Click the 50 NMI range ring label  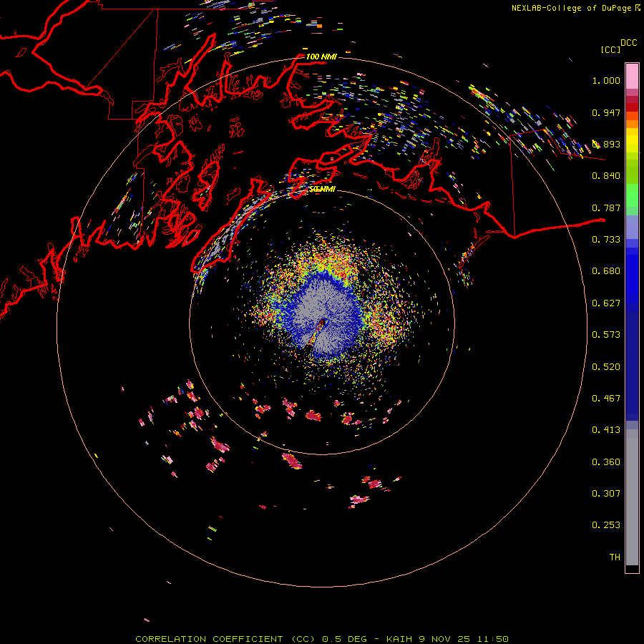pos(322,189)
